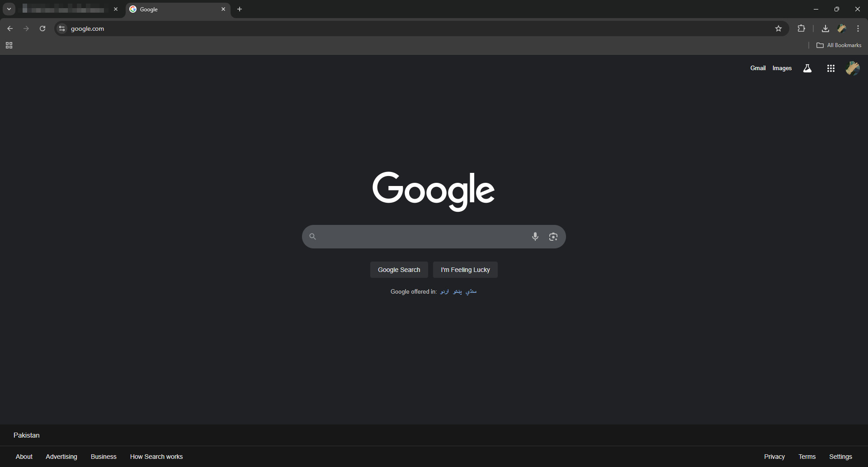868x467 pixels.
Task: Open Chrome profile avatar in toolbar
Action: tap(842, 29)
